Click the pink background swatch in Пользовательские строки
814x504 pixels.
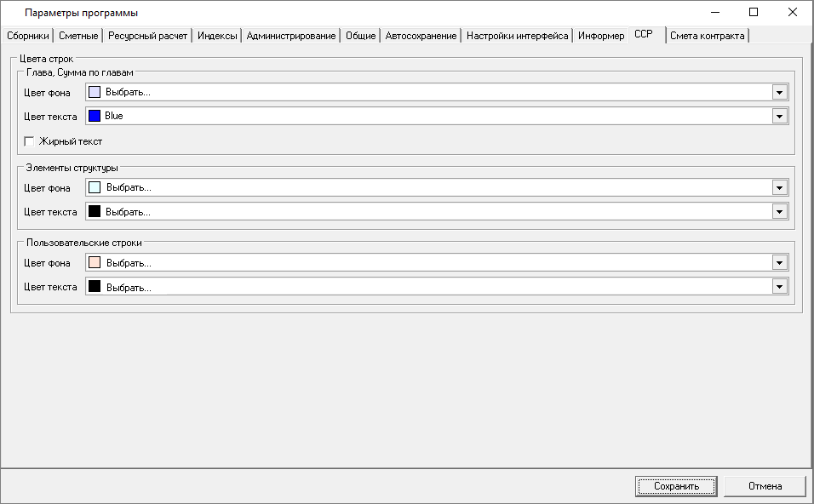click(95, 263)
